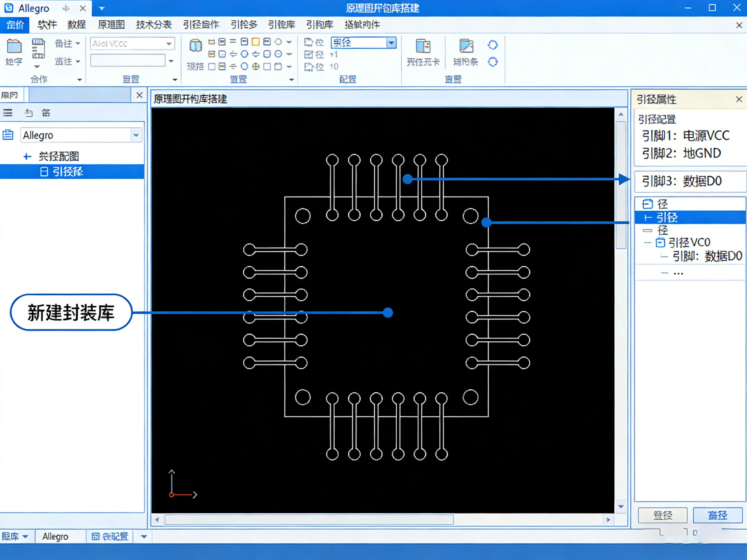Click the list view icon in left panel
Image resolution: width=747 pixels, height=560 pixels.
8,113
